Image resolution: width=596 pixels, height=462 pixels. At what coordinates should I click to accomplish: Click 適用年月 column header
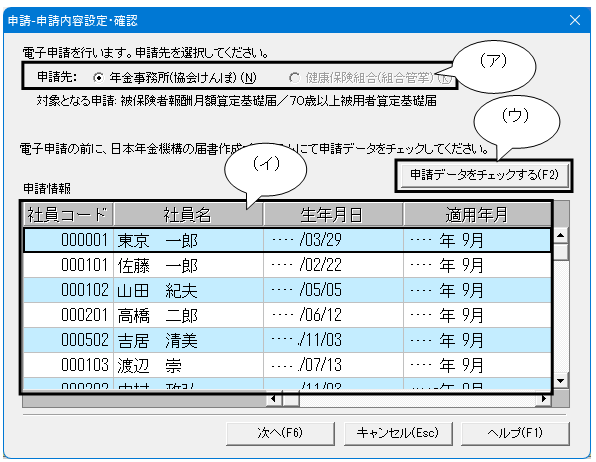[477, 215]
